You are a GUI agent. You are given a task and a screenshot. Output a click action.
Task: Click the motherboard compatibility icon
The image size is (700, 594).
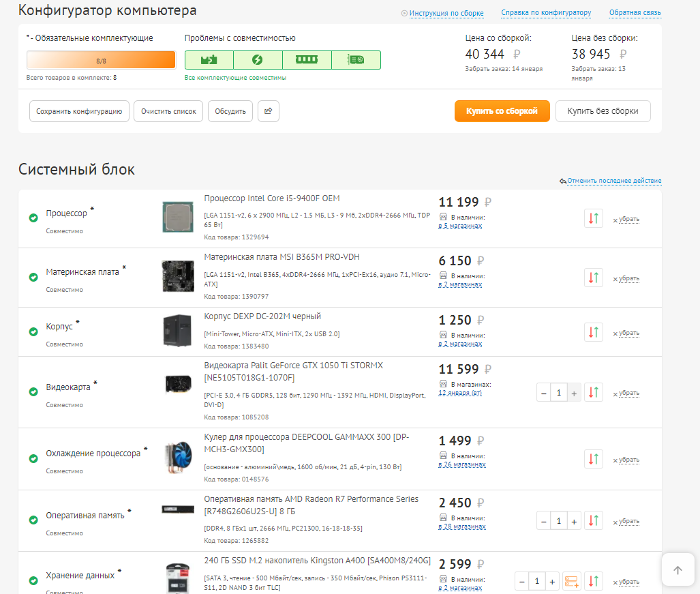pyautogui.click(x=209, y=60)
